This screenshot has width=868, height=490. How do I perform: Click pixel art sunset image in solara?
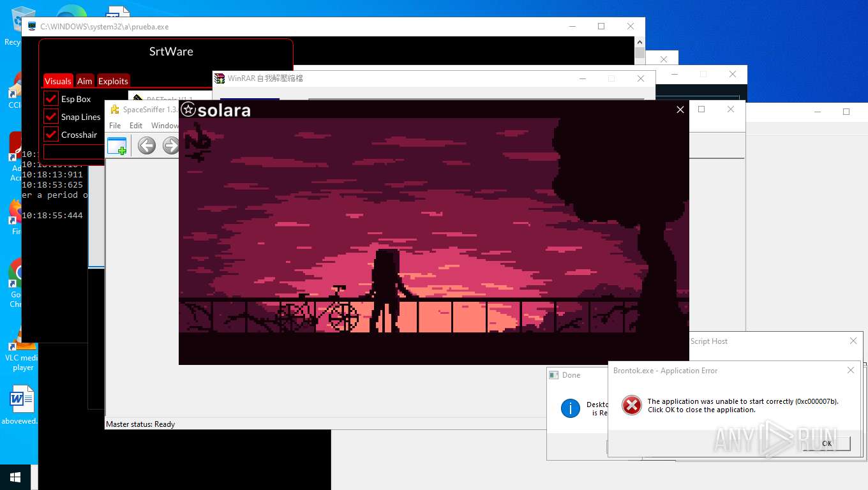click(434, 241)
